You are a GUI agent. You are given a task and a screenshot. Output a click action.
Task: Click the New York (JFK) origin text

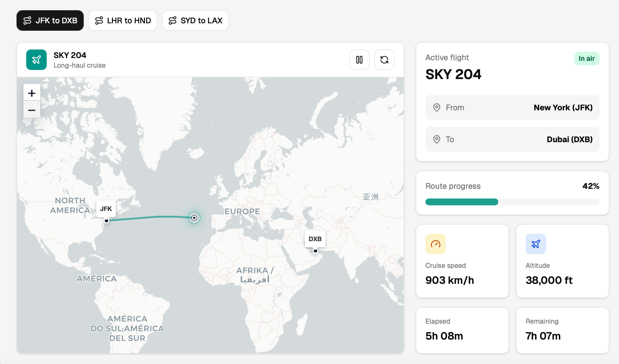point(563,107)
